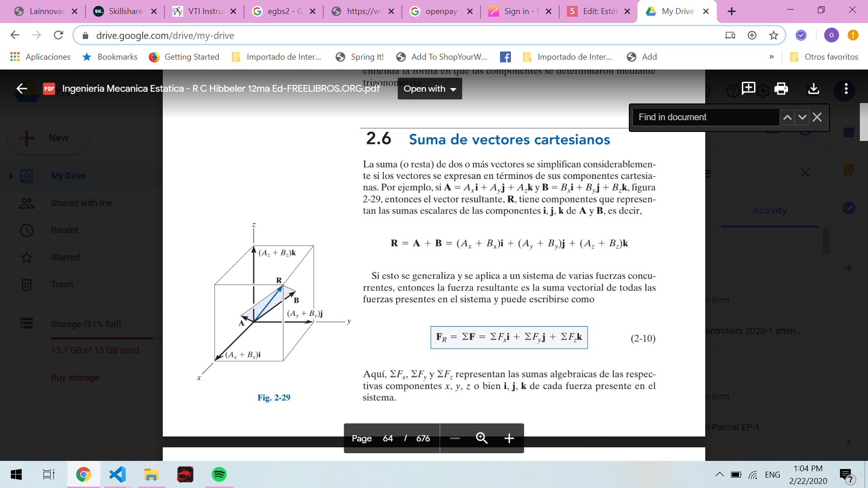Click the magnifier zoom reset icon
The height and width of the screenshot is (488, 868).
[x=481, y=438]
